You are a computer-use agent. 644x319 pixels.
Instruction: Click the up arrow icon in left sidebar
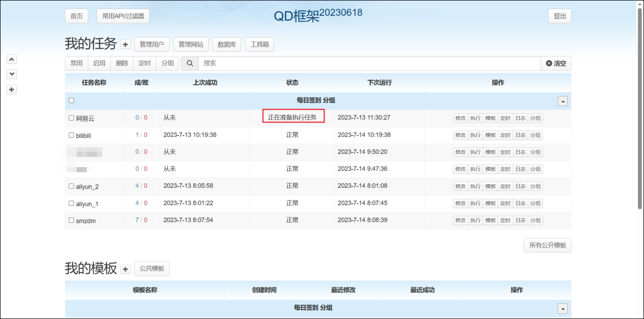click(x=12, y=59)
